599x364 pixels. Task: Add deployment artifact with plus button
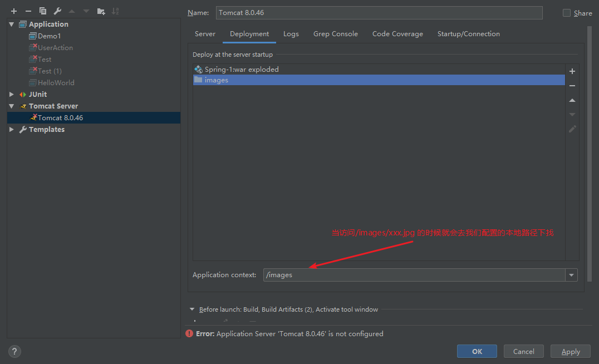[x=572, y=71]
